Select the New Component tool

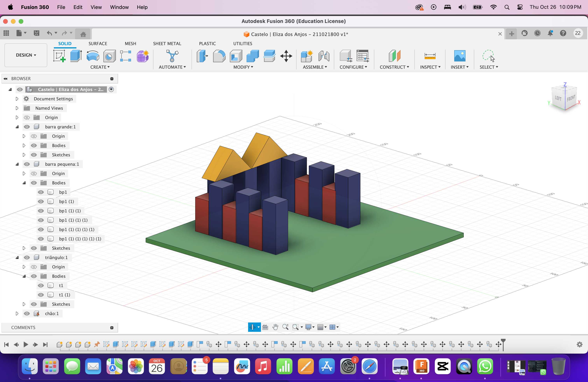tap(307, 56)
